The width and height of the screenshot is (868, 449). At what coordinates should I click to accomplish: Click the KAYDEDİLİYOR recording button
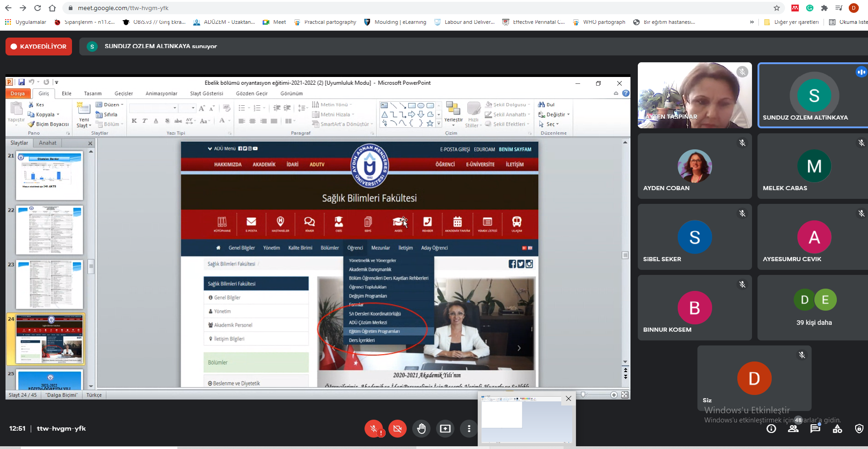(39, 46)
